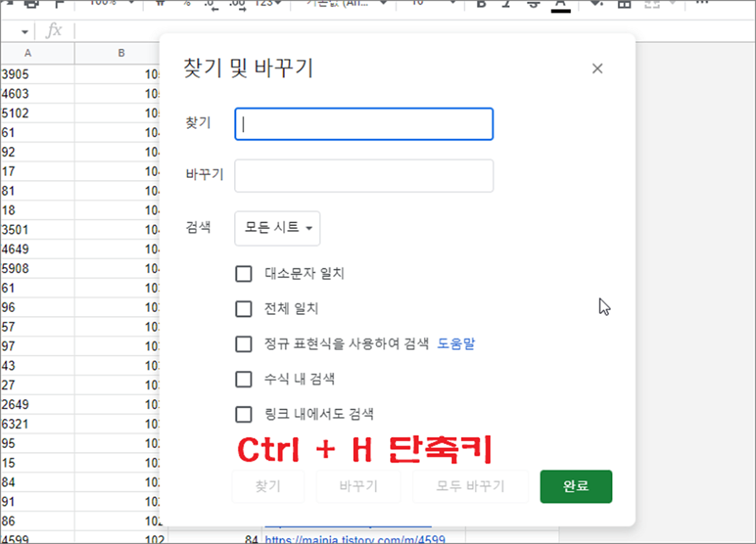
Task: Check the 전체 일치 option
Action: 243,309
